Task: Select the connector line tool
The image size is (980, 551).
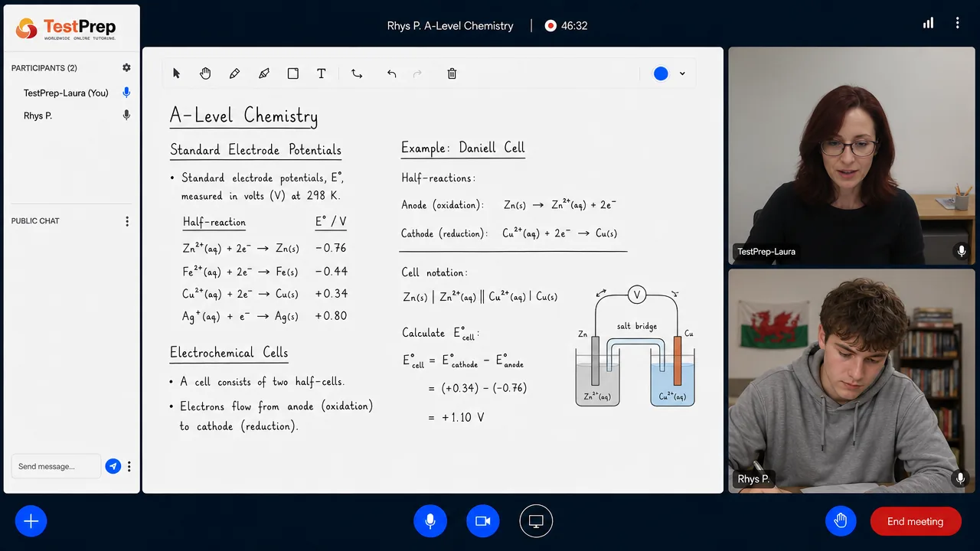Action: point(357,73)
